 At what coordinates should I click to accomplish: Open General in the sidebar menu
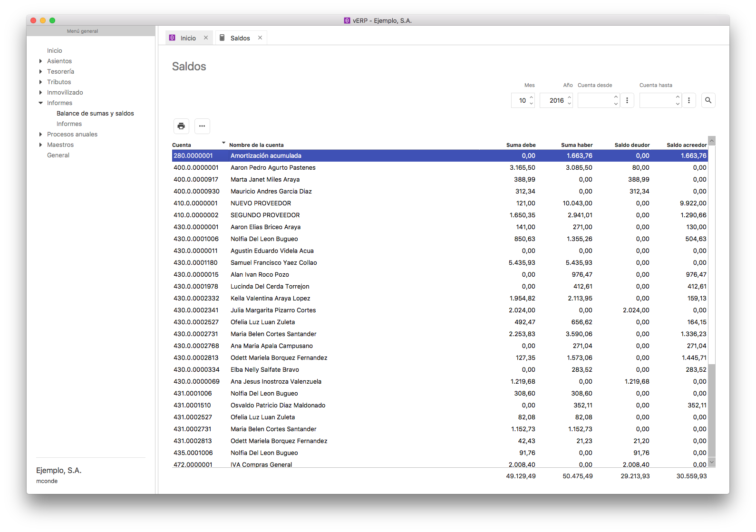coord(58,155)
